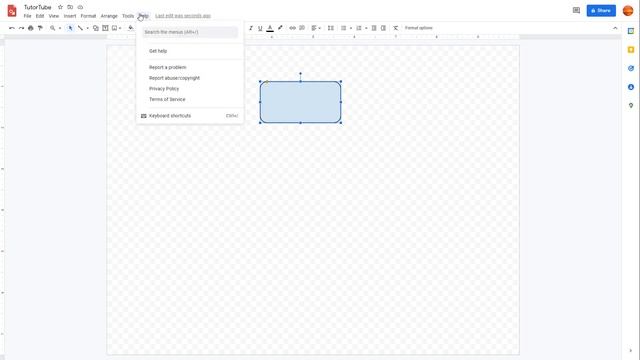Click the last edit history link
The width and height of the screenshot is (640, 360).
pos(183,16)
